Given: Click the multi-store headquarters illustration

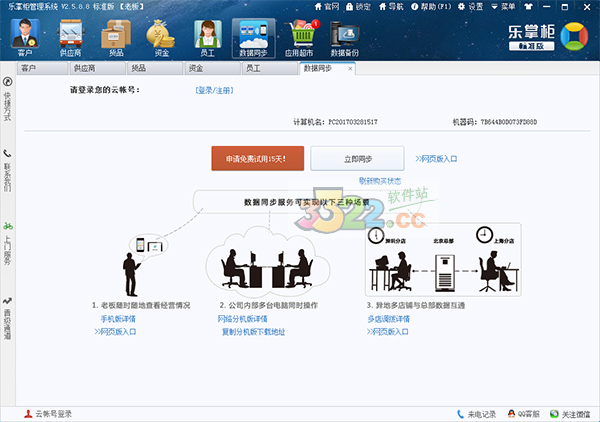Looking at the screenshot, I should pos(443,260).
